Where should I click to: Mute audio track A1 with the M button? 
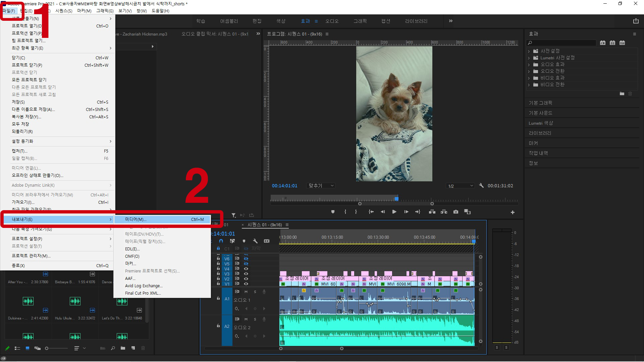(x=246, y=292)
